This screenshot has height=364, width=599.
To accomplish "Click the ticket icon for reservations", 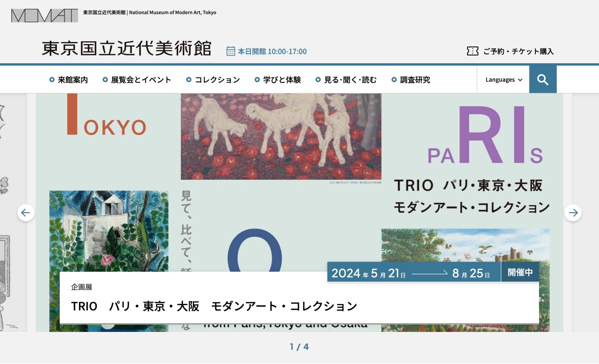I will pos(473,51).
